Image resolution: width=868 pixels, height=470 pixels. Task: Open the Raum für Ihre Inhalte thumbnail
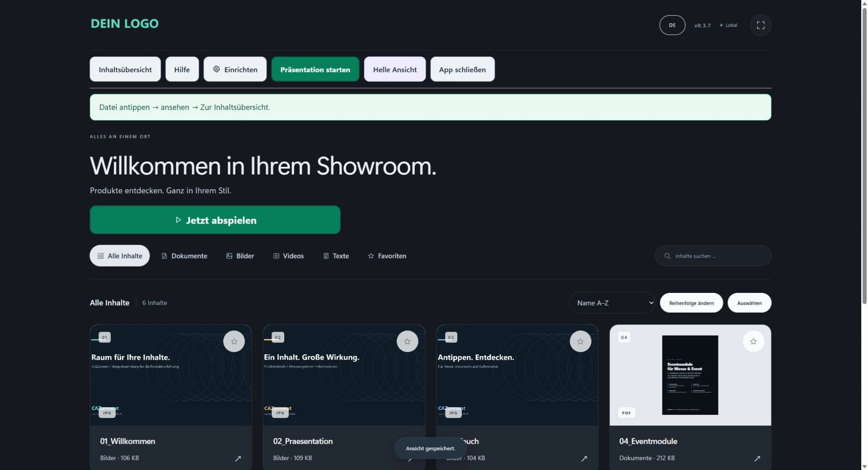point(171,375)
